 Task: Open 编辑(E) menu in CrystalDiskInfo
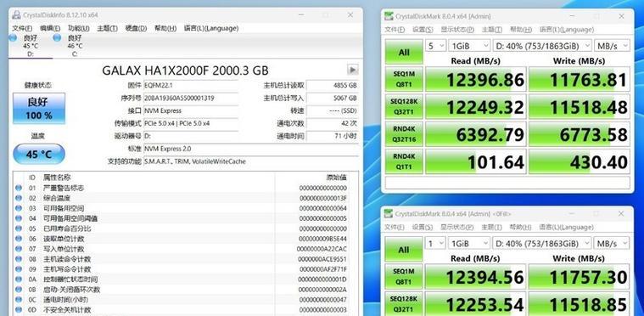50,28
